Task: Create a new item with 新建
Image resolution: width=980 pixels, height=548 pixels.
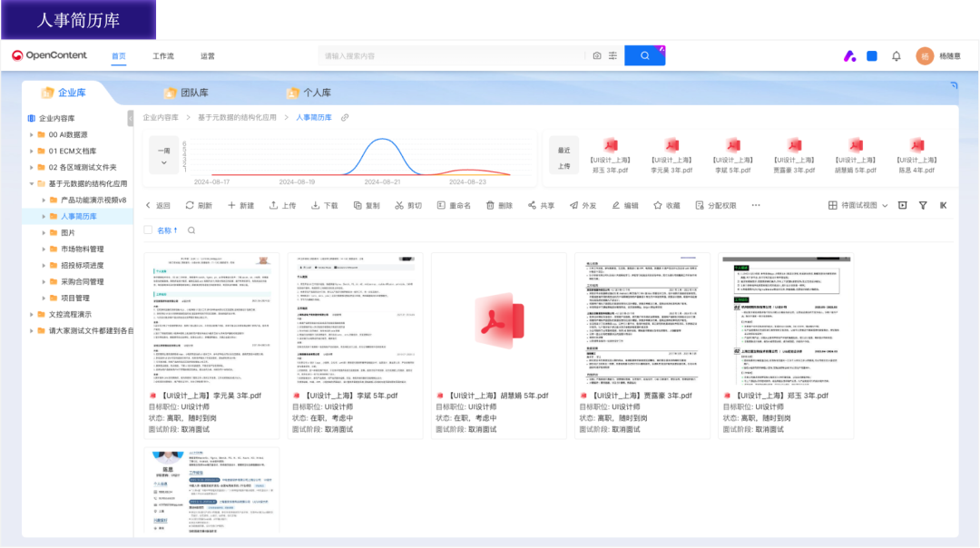Action: click(240, 205)
